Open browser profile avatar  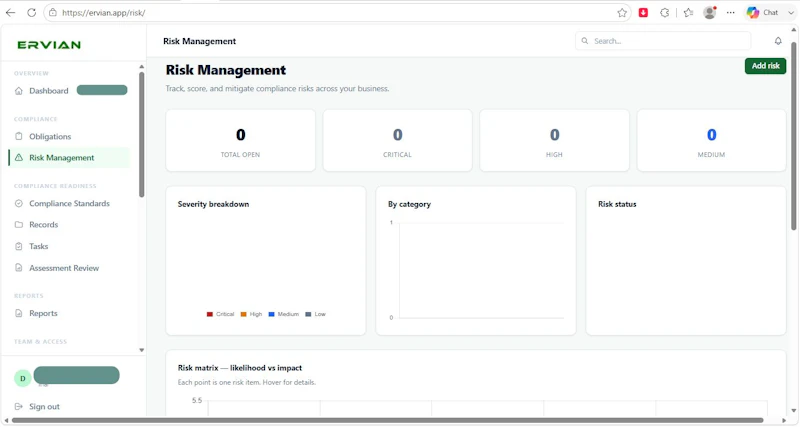(x=710, y=13)
